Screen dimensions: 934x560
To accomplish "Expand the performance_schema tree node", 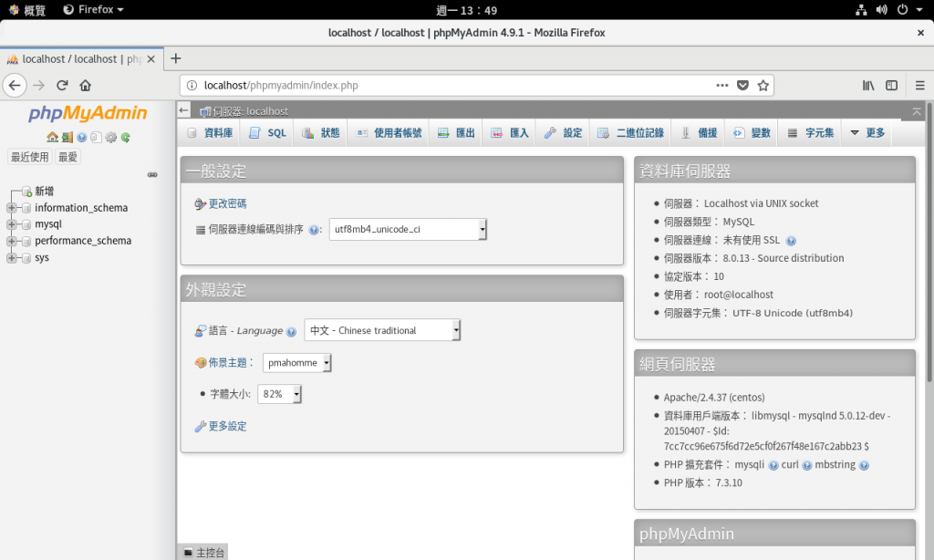I will pos(11,242).
